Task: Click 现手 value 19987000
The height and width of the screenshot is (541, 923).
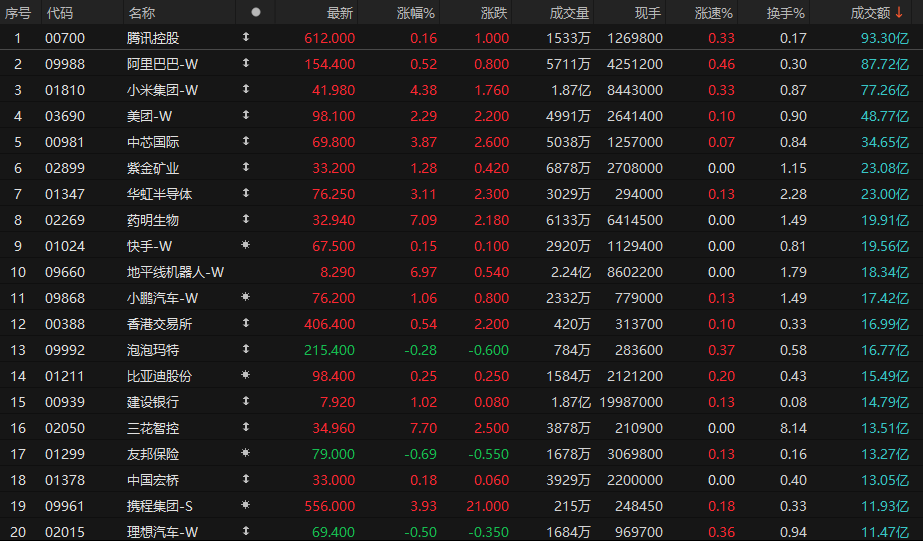Action: pos(631,402)
